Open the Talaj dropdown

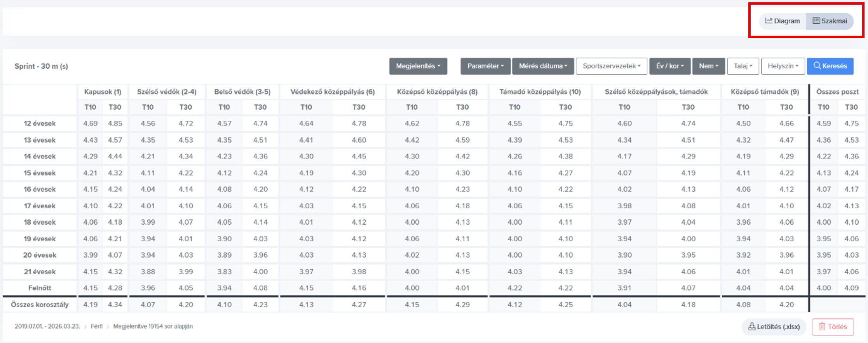point(743,66)
